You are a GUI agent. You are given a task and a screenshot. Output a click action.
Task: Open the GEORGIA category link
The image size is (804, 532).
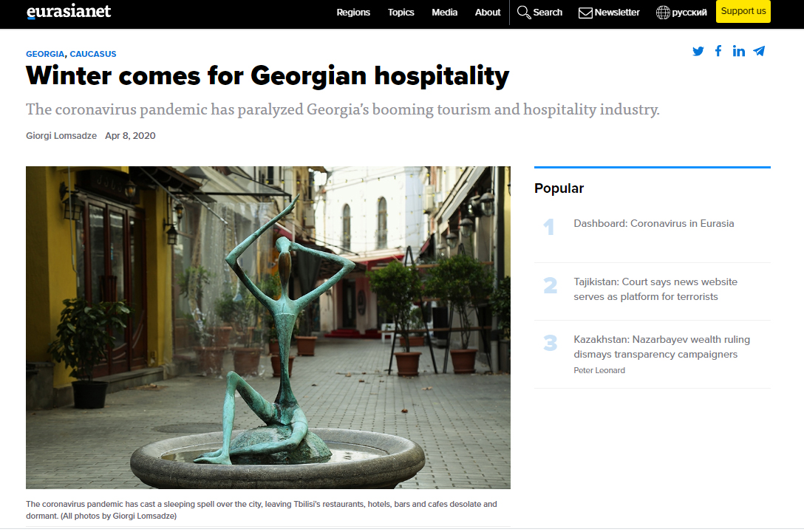pyautogui.click(x=45, y=54)
